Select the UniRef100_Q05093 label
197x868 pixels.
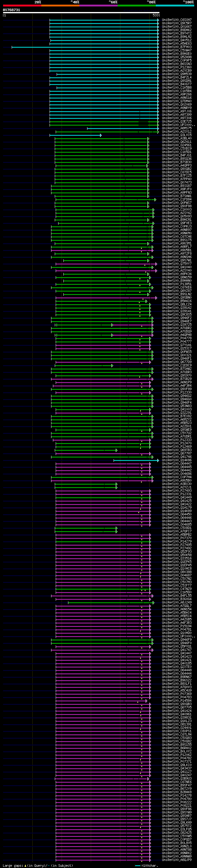pyautogui.click(x=177, y=216)
